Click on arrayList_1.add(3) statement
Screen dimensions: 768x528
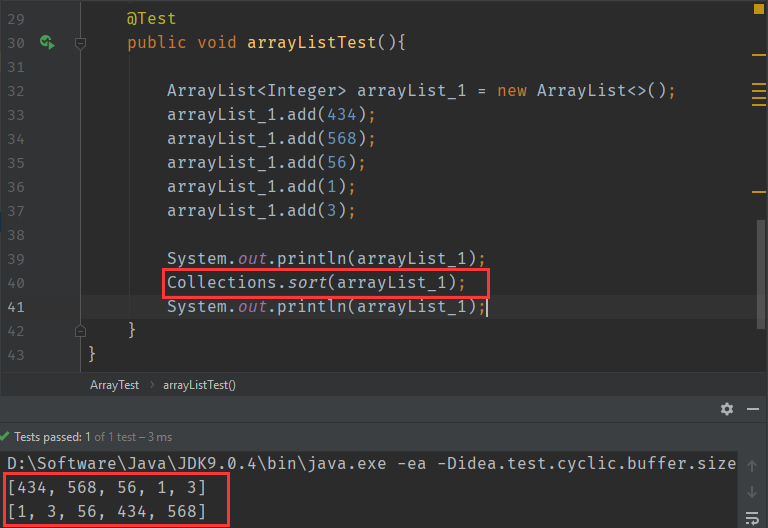tap(261, 211)
